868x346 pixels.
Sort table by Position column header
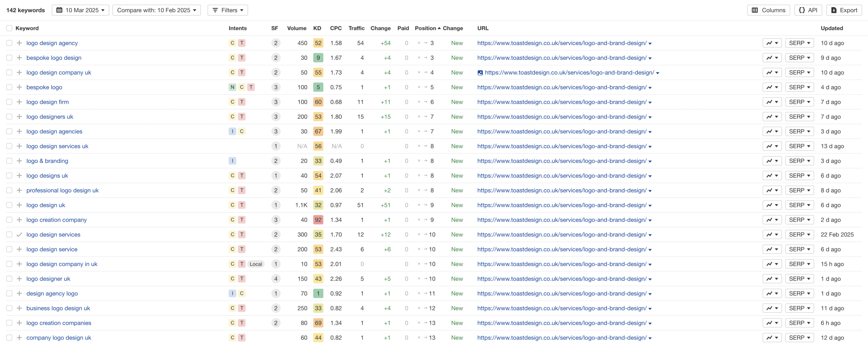(428, 28)
